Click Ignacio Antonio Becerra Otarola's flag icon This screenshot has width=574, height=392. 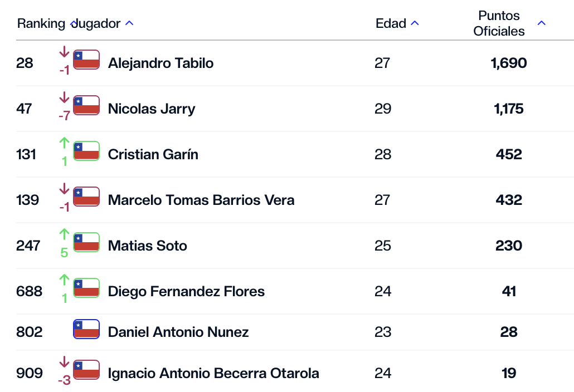pyautogui.click(x=86, y=370)
